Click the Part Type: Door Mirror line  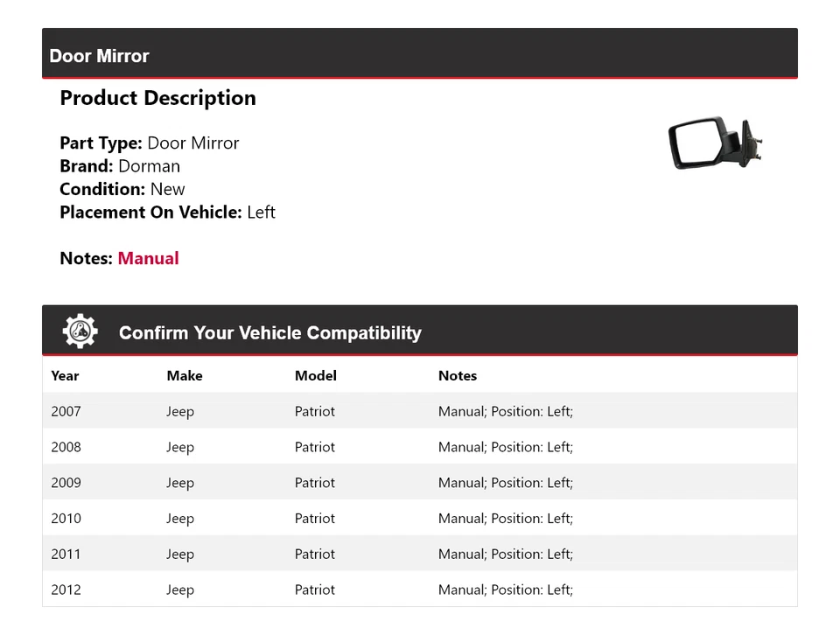pos(149,143)
